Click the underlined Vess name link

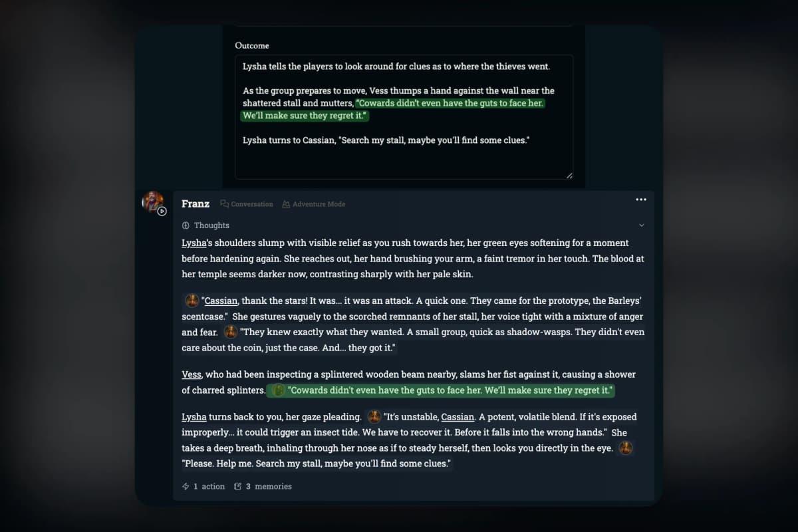point(192,374)
